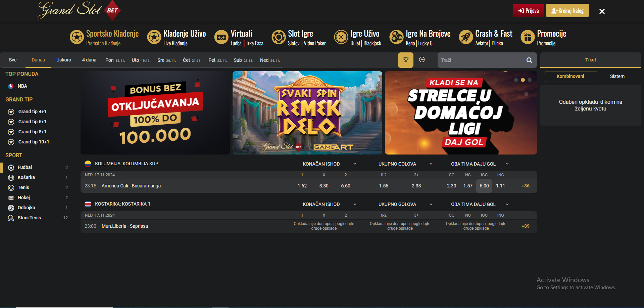Expand Ukupno Golova dropdown for Kostarika 1

click(431, 204)
